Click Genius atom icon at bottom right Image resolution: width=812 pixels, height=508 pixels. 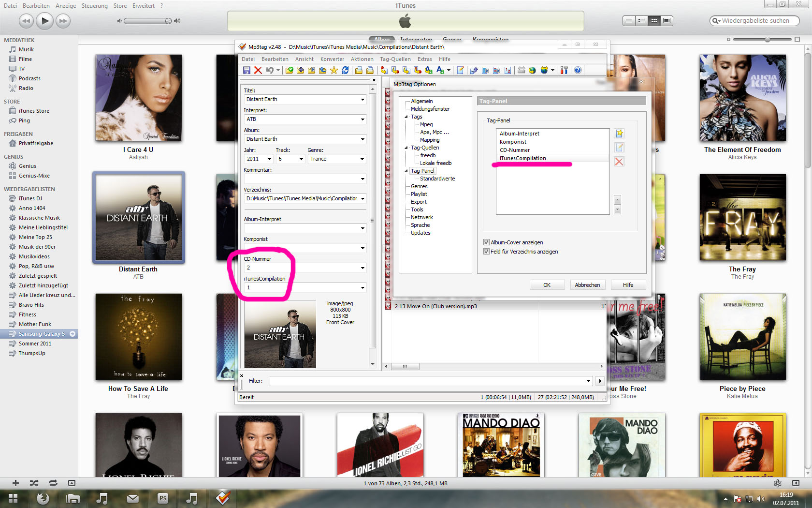coord(778,483)
